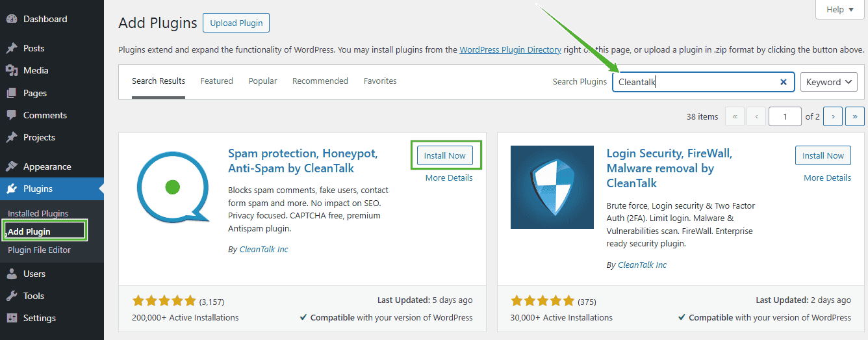Open the Comments menu item

52,115
